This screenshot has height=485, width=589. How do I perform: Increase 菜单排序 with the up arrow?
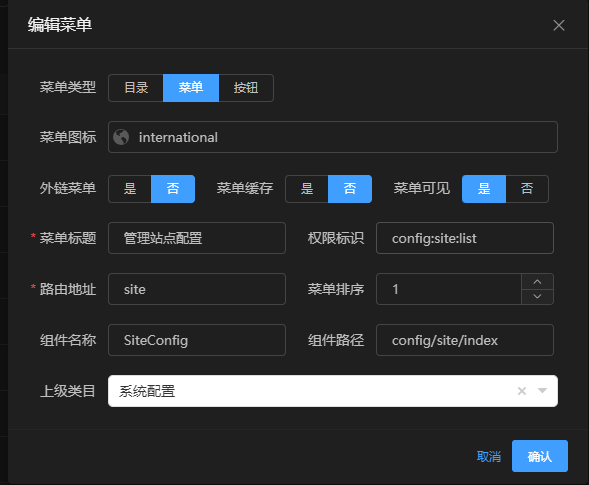pos(537,281)
